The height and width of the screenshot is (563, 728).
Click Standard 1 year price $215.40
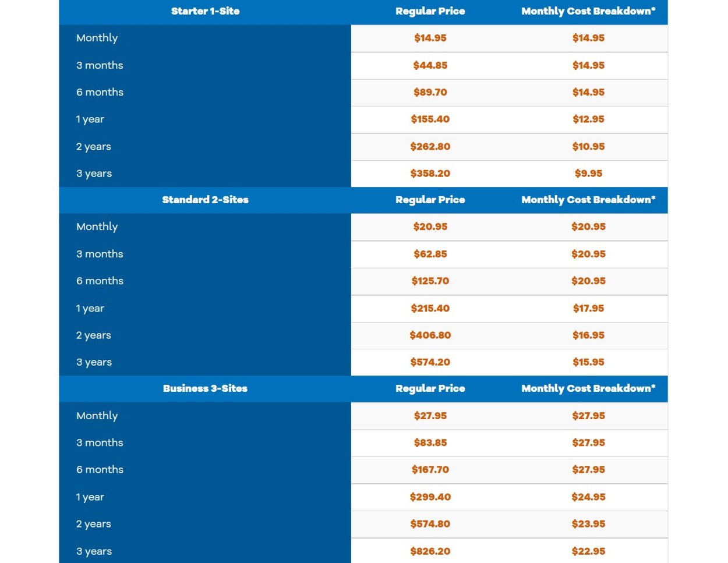point(430,309)
